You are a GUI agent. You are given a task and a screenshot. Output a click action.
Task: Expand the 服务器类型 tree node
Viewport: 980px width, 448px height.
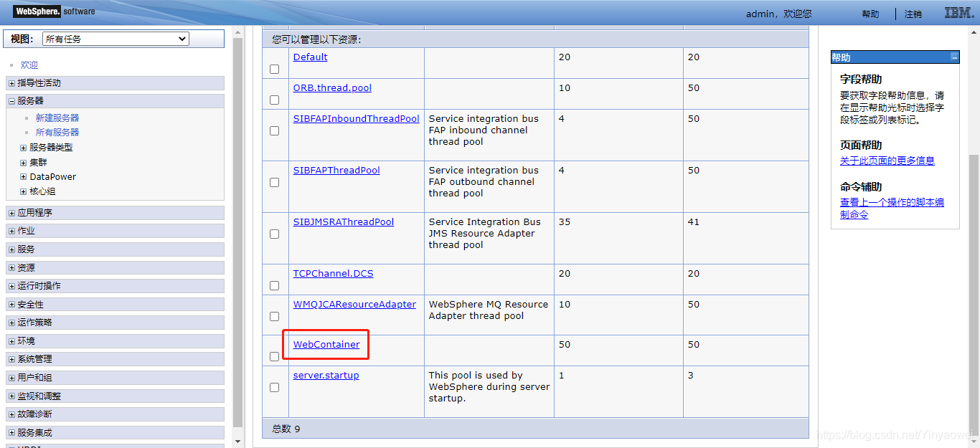pyautogui.click(x=23, y=148)
